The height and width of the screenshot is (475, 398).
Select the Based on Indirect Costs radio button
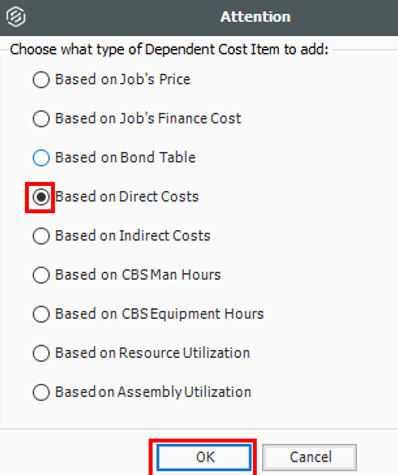pos(41,236)
